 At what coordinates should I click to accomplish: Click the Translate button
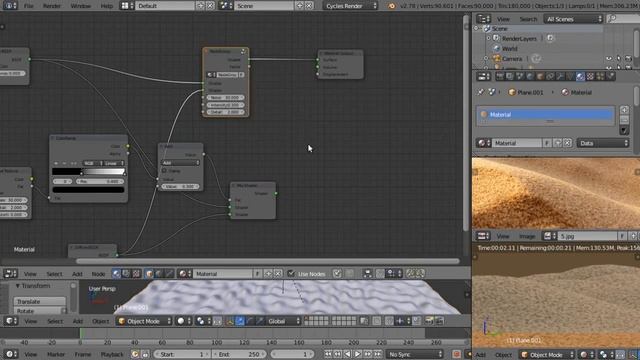(x=40, y=302)
